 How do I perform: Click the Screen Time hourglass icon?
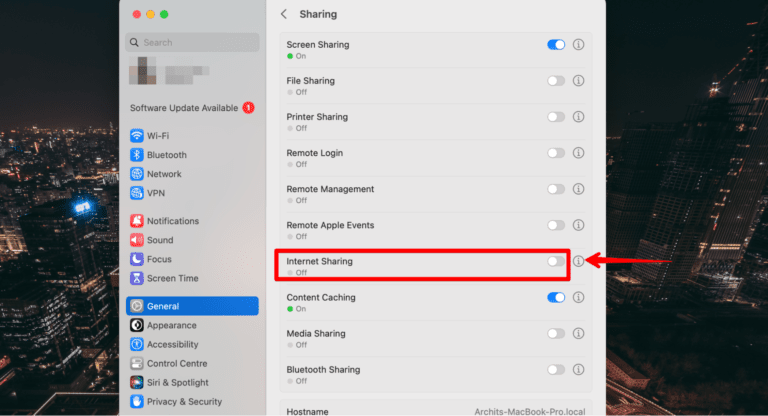pos(137,278)
